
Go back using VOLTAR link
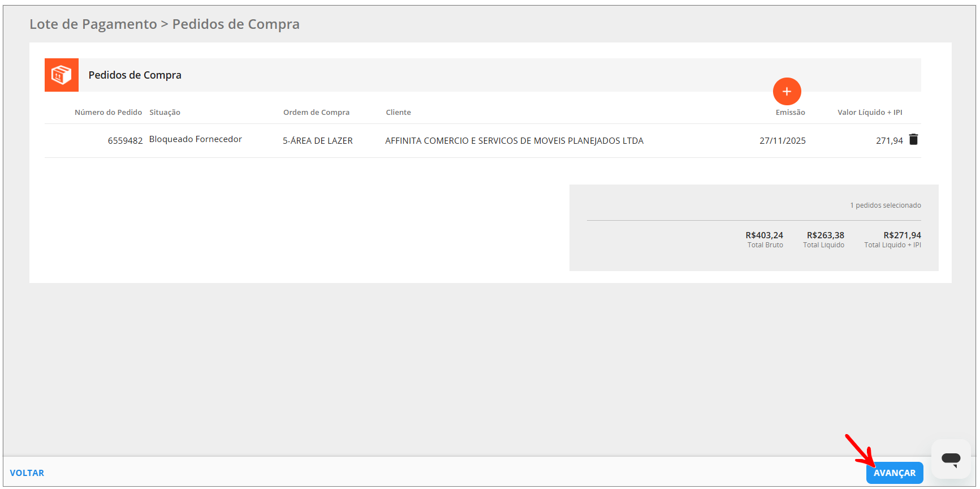[27, 473]
